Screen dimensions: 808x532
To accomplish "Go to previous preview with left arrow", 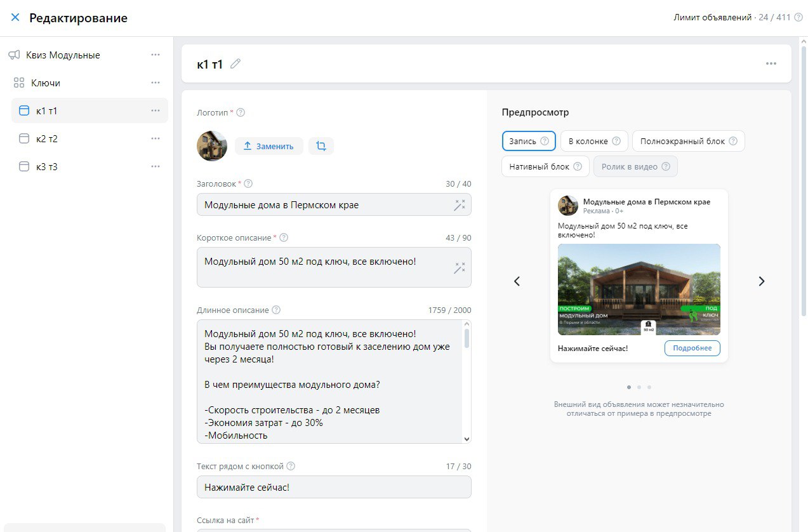I will pyautogui.click(x=517, y=281).
